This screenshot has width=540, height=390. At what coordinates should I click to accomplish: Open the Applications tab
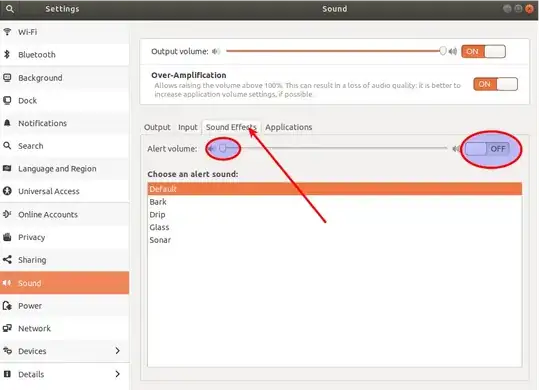pos(289,127)
